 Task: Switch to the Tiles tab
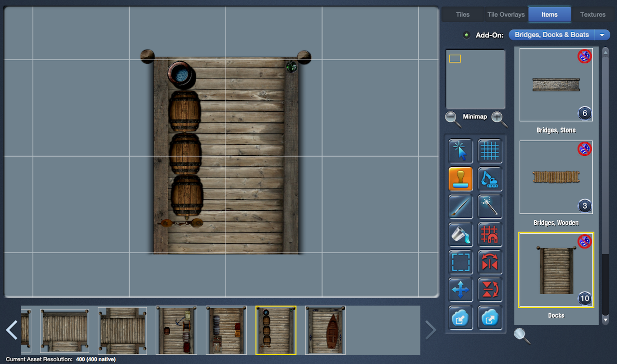[463, 14]
